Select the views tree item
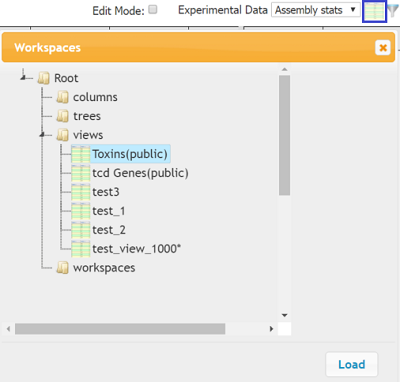 pos(88,135)
